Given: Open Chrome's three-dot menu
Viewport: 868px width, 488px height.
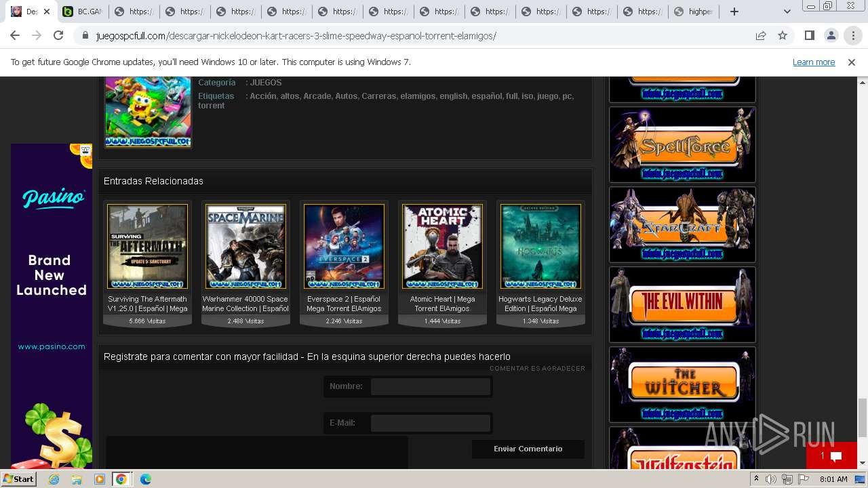Looking at the screenshot, I should point(853,35).
